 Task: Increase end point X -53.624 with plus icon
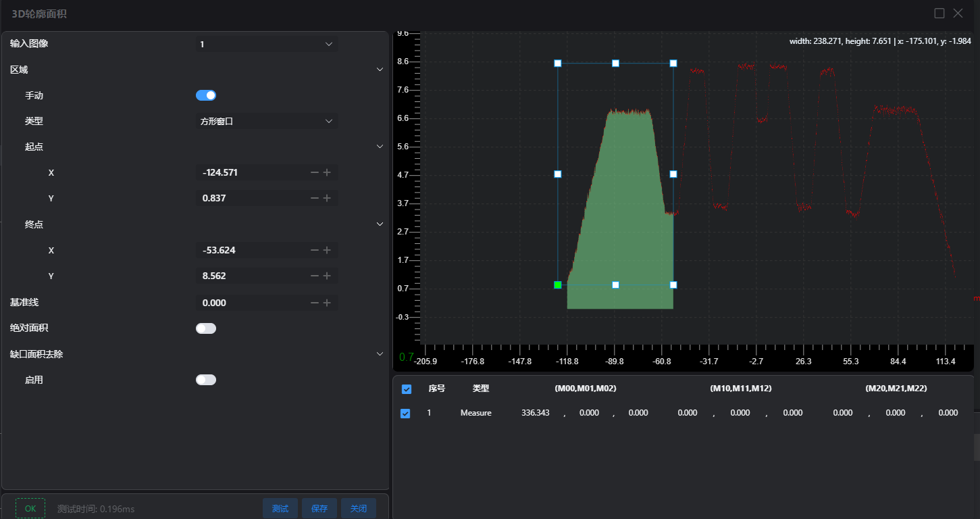(x=327, y=250)
